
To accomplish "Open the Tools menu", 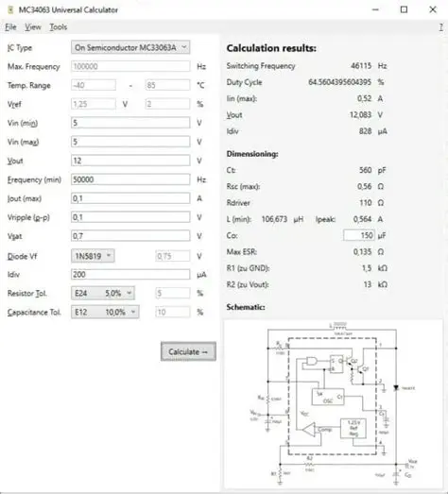I will point(59,27).
